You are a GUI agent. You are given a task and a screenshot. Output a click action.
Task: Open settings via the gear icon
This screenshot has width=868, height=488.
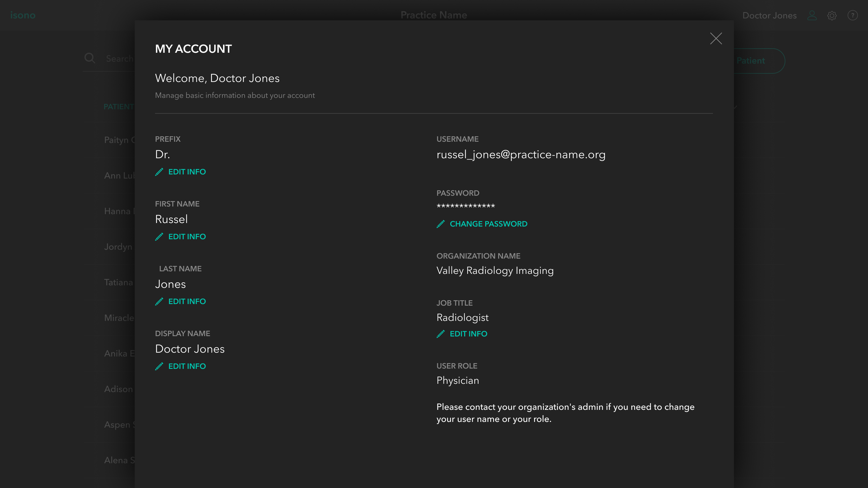pyautogui.click(x=832, y=16)
